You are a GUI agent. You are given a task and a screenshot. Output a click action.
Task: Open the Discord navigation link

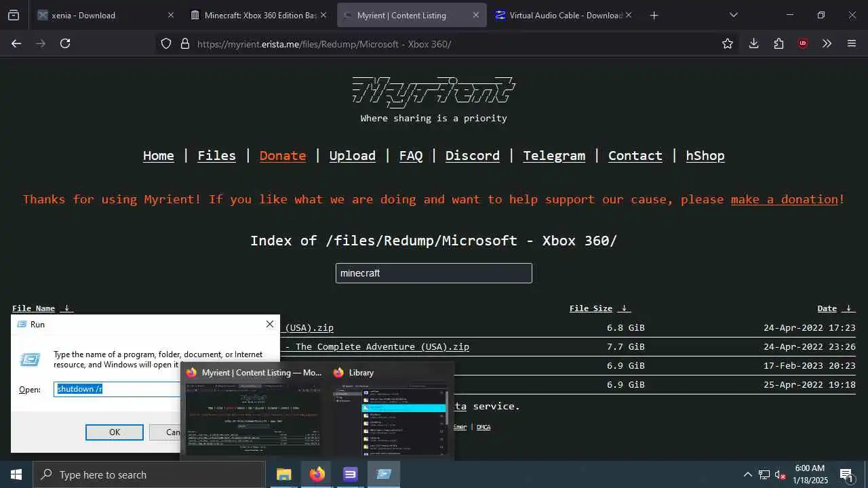[473, 155]
